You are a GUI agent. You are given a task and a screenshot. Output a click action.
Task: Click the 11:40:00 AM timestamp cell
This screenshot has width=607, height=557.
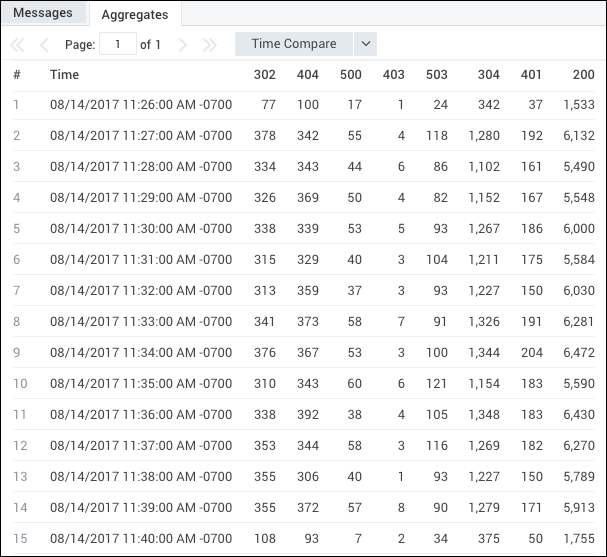(141, 537)
